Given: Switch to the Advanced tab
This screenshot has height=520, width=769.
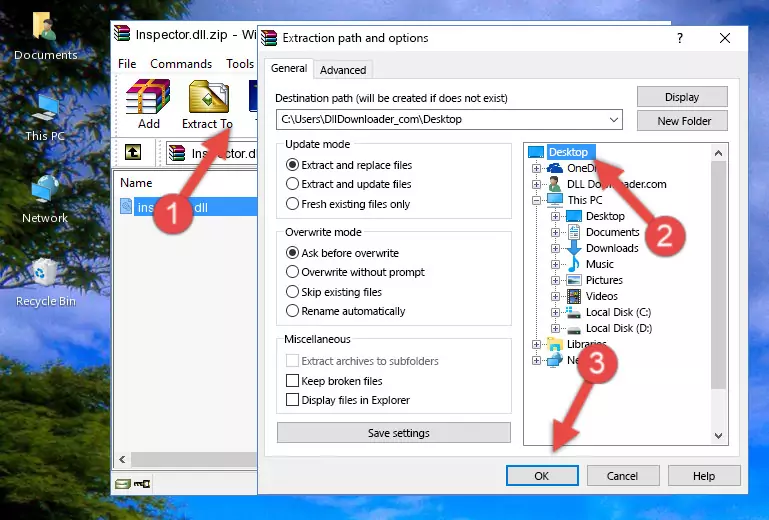Looking at the screenshot, I should point(343,70).
